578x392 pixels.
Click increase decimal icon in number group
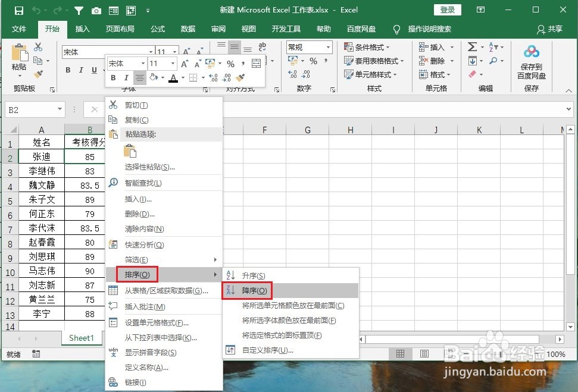point(292,74)
